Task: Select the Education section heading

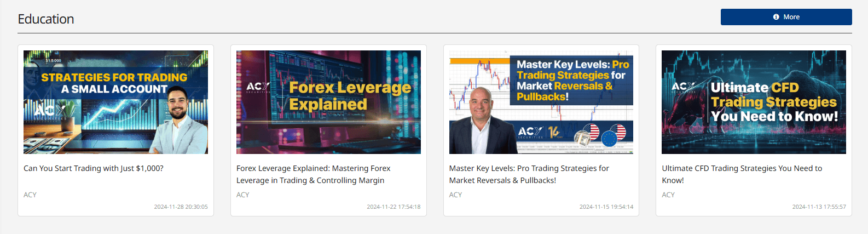Action: click(x=46, y=19)
